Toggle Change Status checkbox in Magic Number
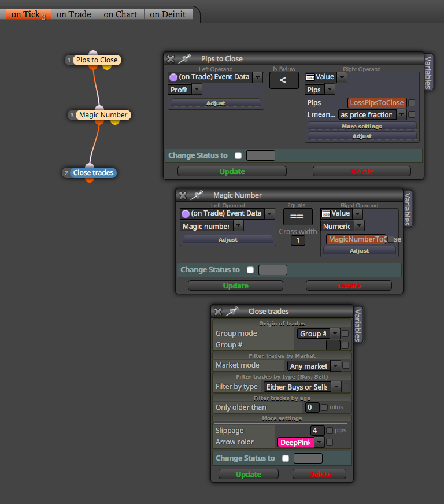Image resolution: width=444 pixels, height=504 pixels. tap(250, 270)
